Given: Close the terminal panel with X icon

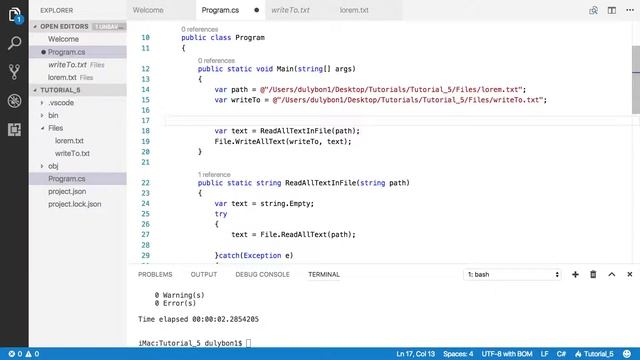Looking at the screenshot, I should (630, 274).
